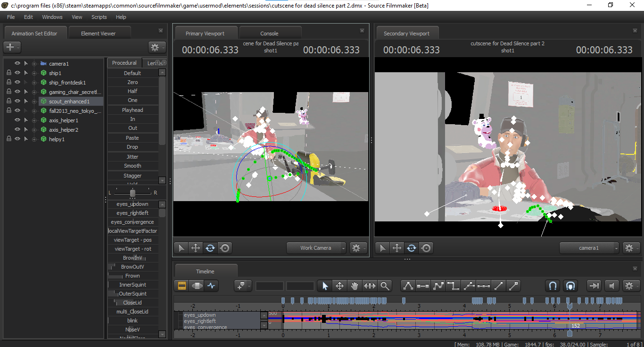Click the Smooth preset button
The width and height of the screenshot is (644, 347).
click(x=132, y=166)
